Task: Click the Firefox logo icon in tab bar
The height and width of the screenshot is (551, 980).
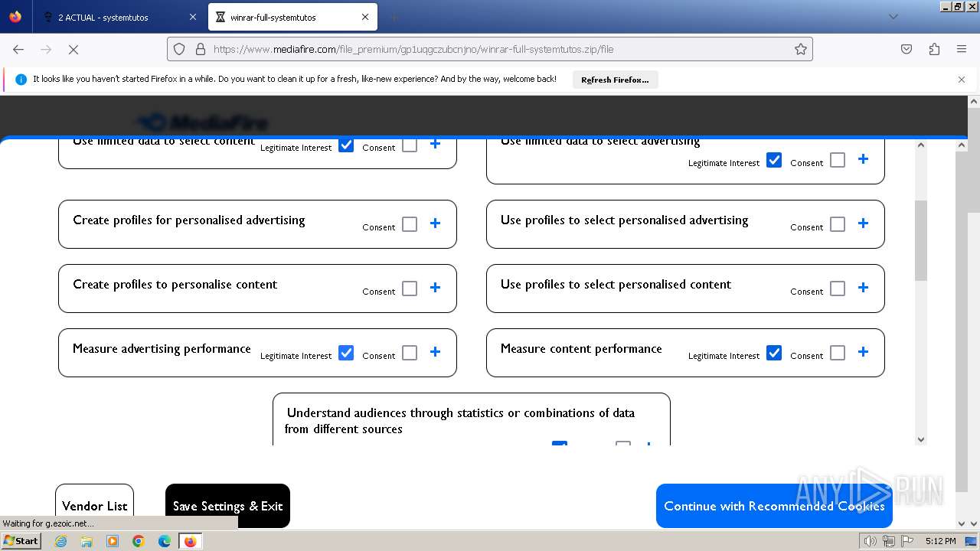Action: pos(15,17)
